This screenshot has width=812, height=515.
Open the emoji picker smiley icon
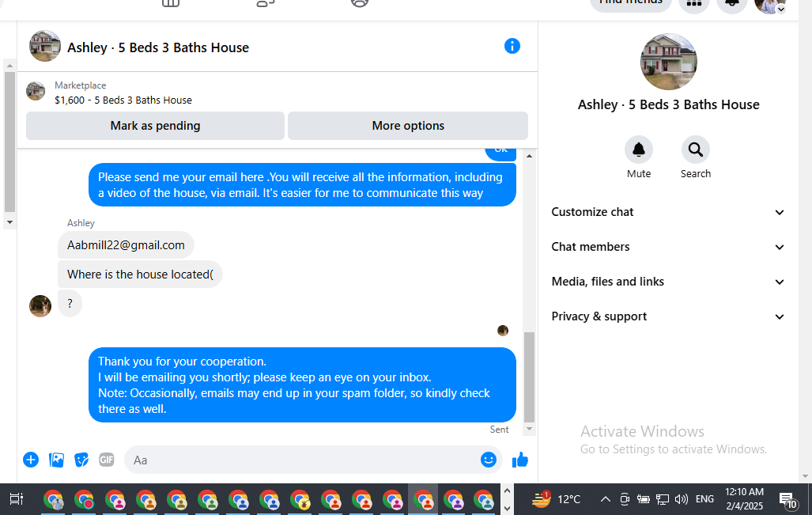(489, 460)
